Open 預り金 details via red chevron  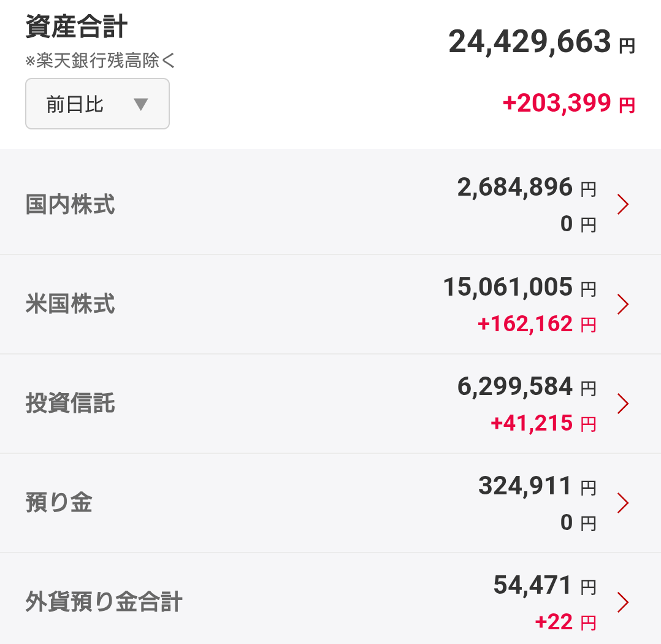coord(623,503)
